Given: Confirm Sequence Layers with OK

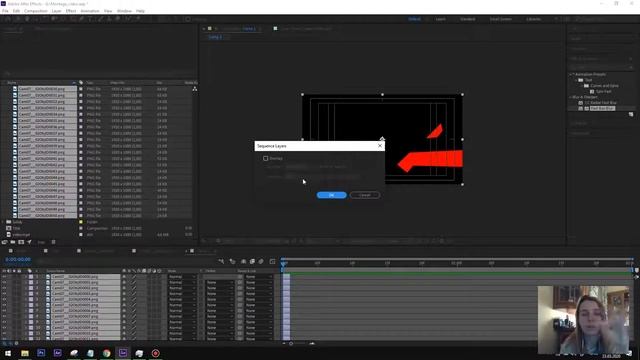Looking at the screenshot, I should point(331,195).
